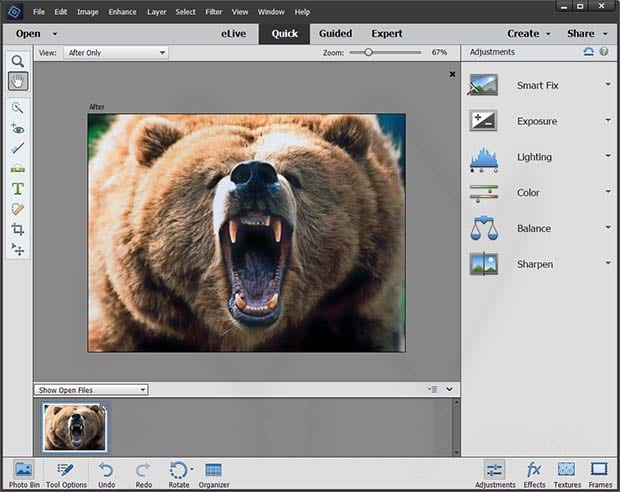Click the Lighting histogram icon

tap(484, 159)
